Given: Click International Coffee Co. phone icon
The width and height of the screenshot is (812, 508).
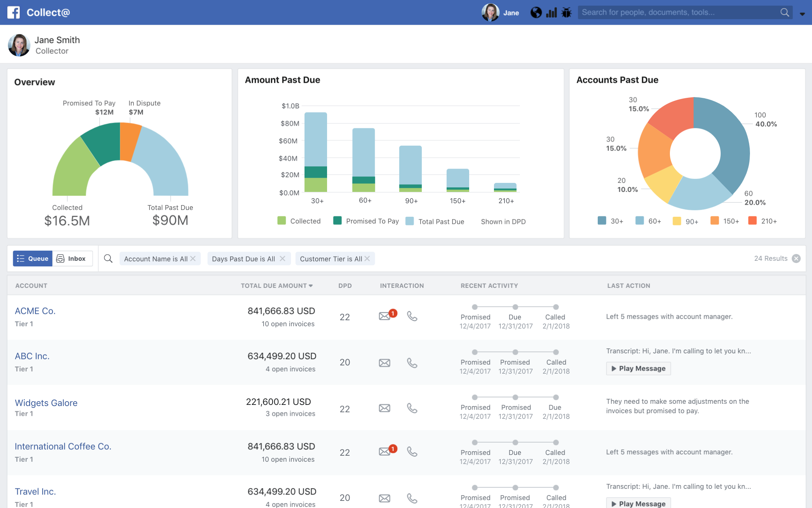Looking at the screenshot, I should point(412,452).
